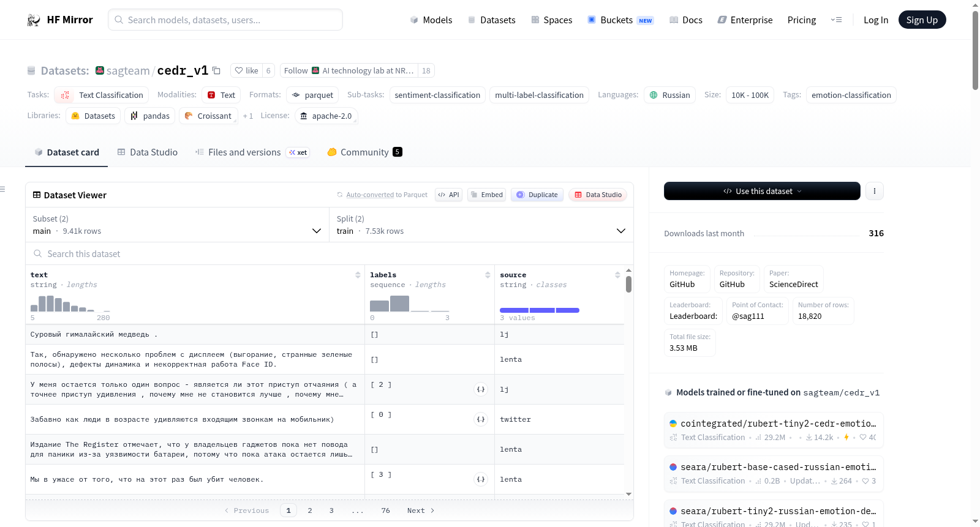980x527 pixels.
Task: Open cointegrated/rubert-tiny2-cedr-emotion model card
Action: 774,430
